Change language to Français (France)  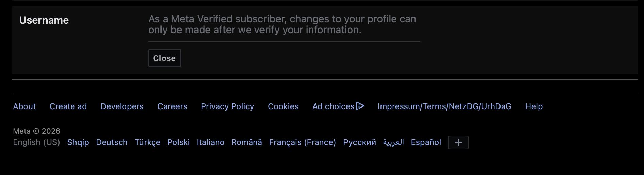302,142
